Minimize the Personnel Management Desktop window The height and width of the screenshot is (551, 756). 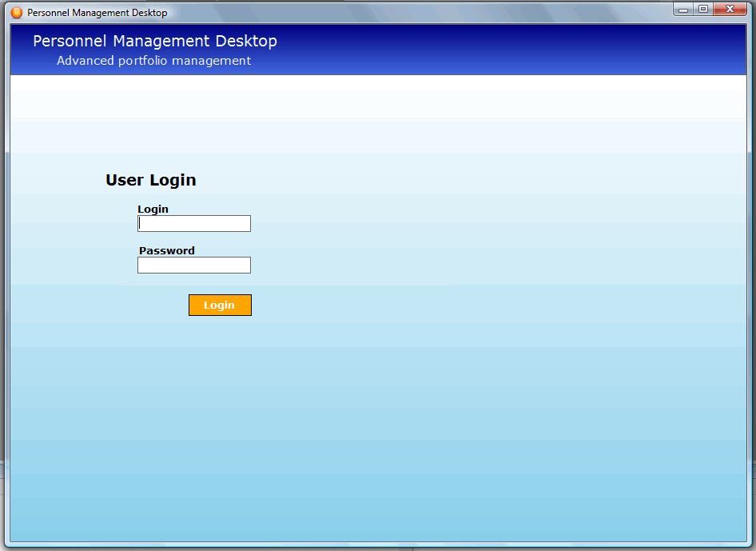pyautogui.click(x=682, y=10)
